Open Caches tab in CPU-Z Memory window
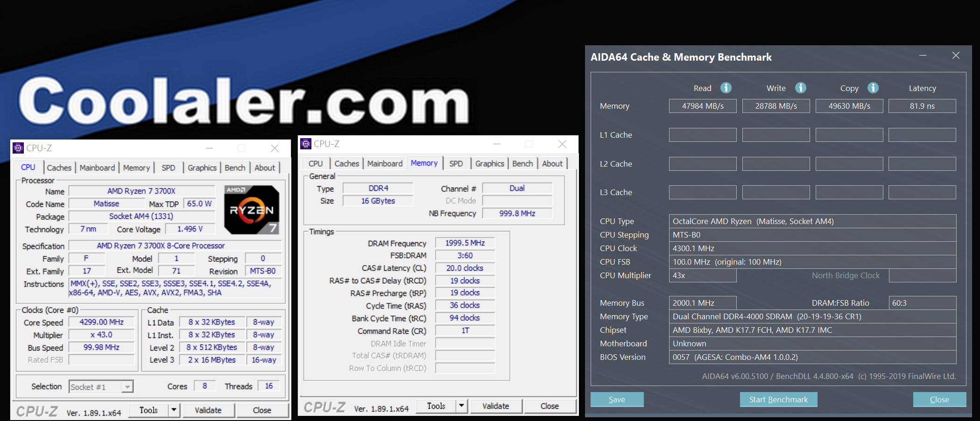The width and height of the screenshot is (980, 421). point(347,163)
